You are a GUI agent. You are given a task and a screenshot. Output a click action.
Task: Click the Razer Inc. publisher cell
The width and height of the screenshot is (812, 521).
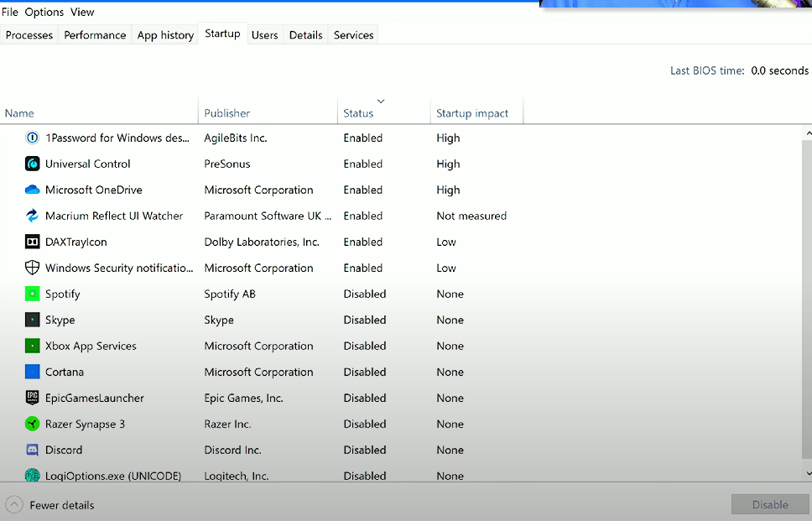[x=228, y=424]
